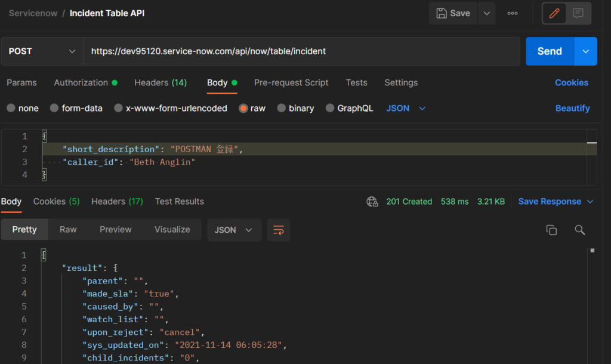Open the Save Response dropdown
Image resolution: width=611 pixels, height=364 pixels.
[x=556, y=202]
